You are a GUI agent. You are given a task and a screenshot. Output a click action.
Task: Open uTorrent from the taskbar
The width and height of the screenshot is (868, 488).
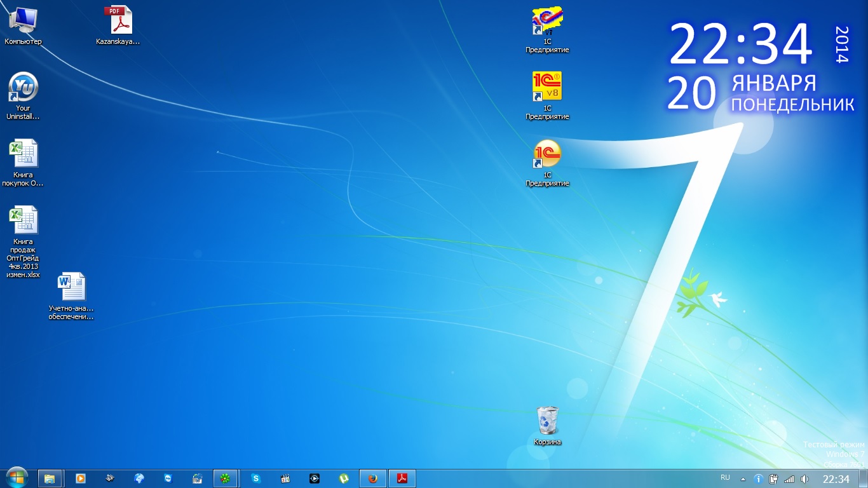(344, 478)
